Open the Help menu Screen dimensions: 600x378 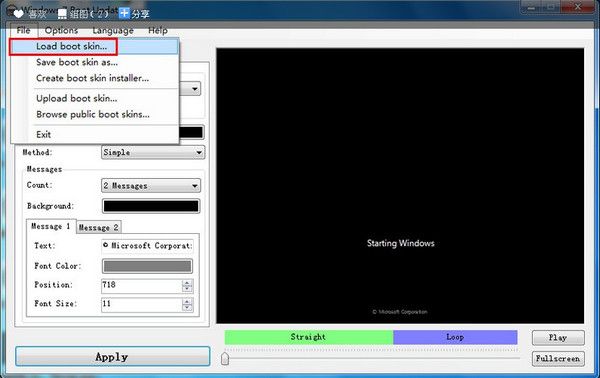[x=158, y=30]
